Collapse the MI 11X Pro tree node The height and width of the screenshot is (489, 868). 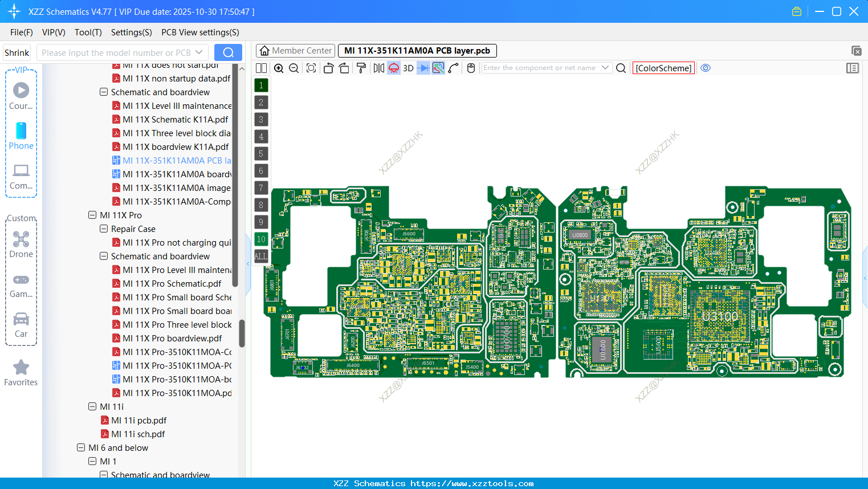tap(92, 215)
